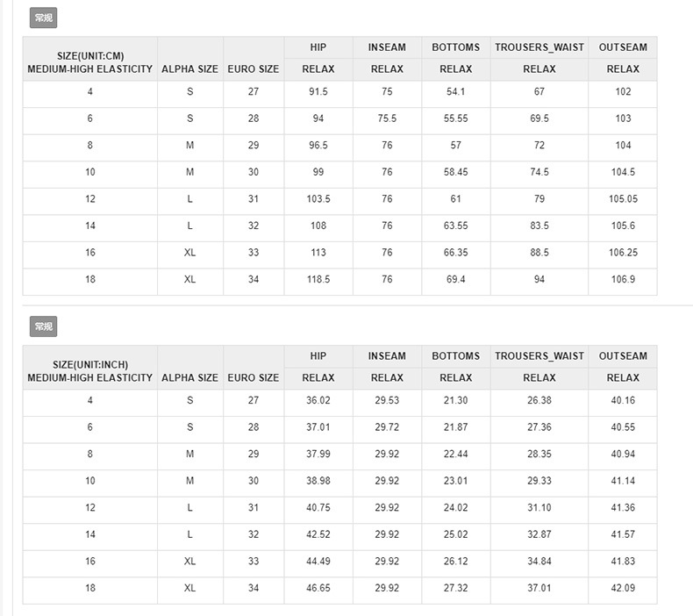Click the waist value 69.5

click(539, 118)
